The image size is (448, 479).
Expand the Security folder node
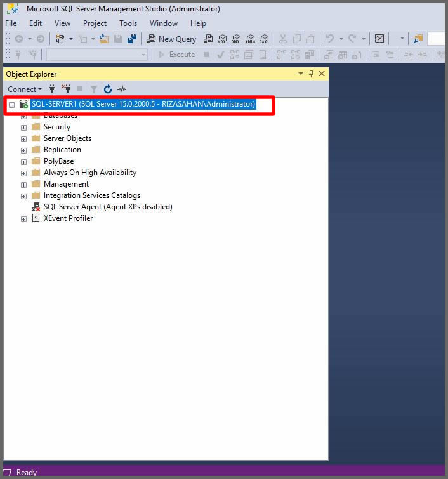pyautogui.click(x=23, y=128)
